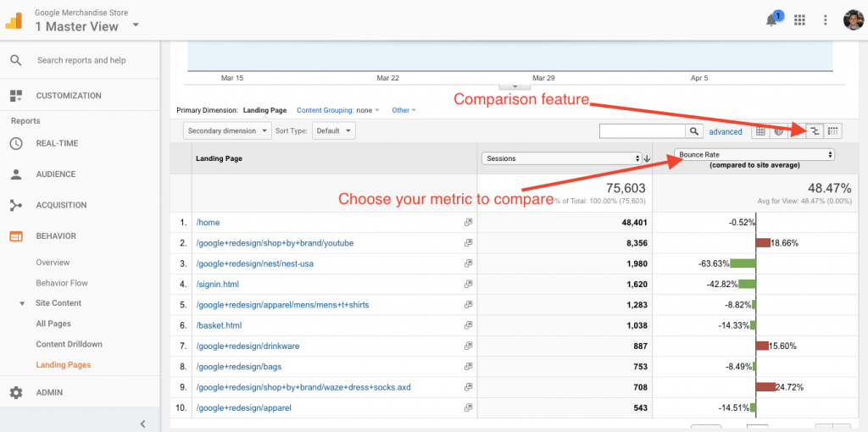Collapse the left navigation sidebar
The height and width of the screenshot is (432, 868).
142,424
